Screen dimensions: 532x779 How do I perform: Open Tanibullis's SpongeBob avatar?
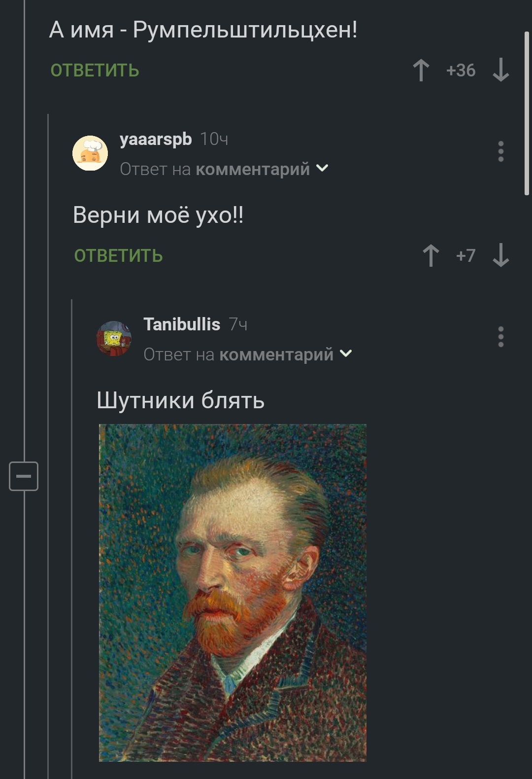(114, 339)
